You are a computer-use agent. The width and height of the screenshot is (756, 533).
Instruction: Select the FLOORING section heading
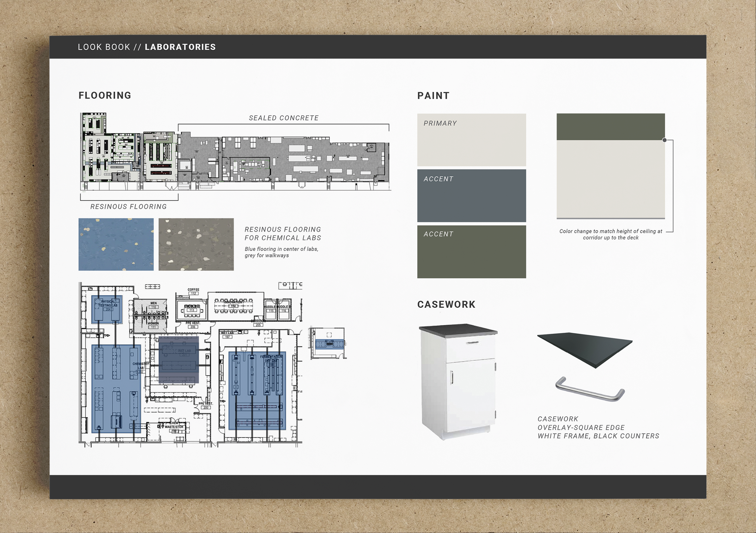pos(105,96)
